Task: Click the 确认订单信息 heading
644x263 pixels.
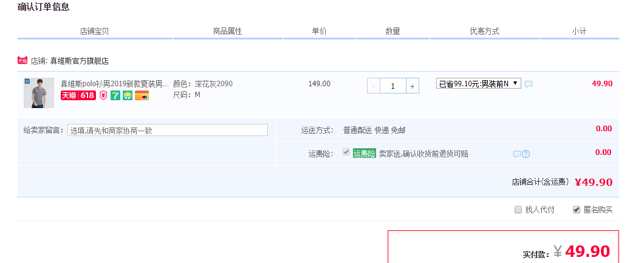Action: tap(44, 7)
